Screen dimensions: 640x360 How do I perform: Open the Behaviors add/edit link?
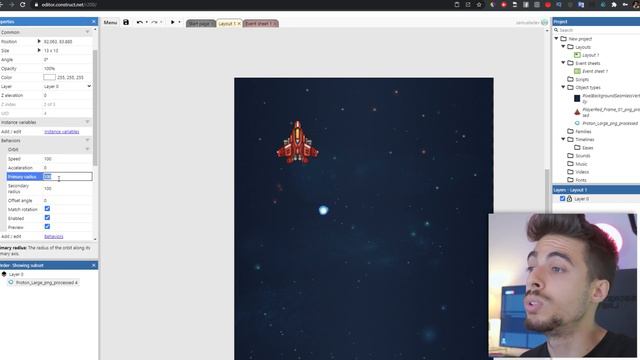(x=53, y=236)
